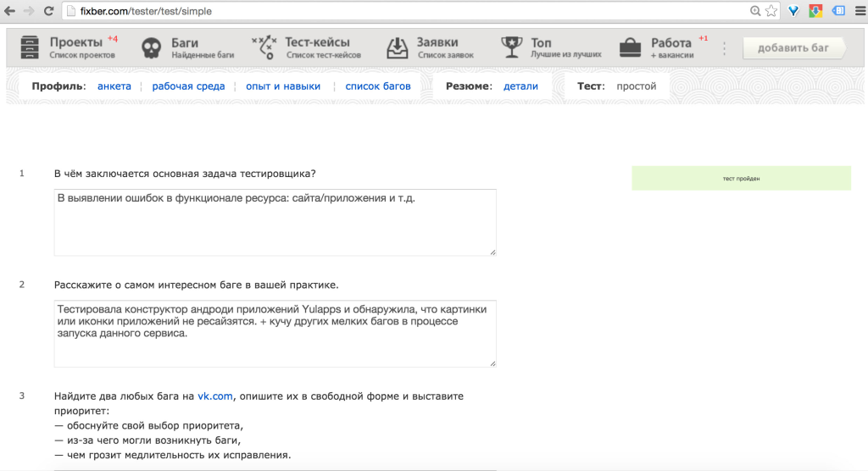Click the Найденные баги subtitle
Viewport: 868px width, 471px height.
pos(203,55)
